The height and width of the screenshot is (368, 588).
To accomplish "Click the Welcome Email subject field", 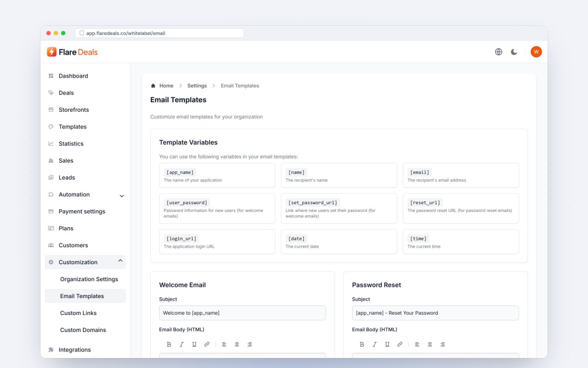I will point(243,313).
